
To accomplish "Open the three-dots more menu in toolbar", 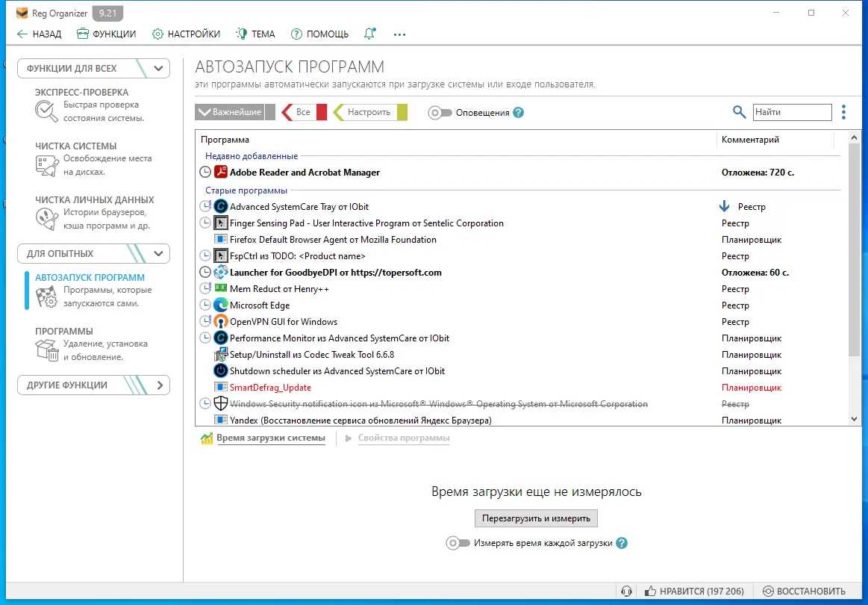I will click(x=400, y=34).
